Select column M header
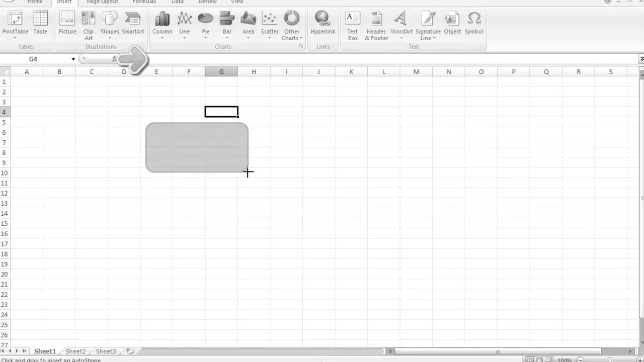 tap(416, 72)
